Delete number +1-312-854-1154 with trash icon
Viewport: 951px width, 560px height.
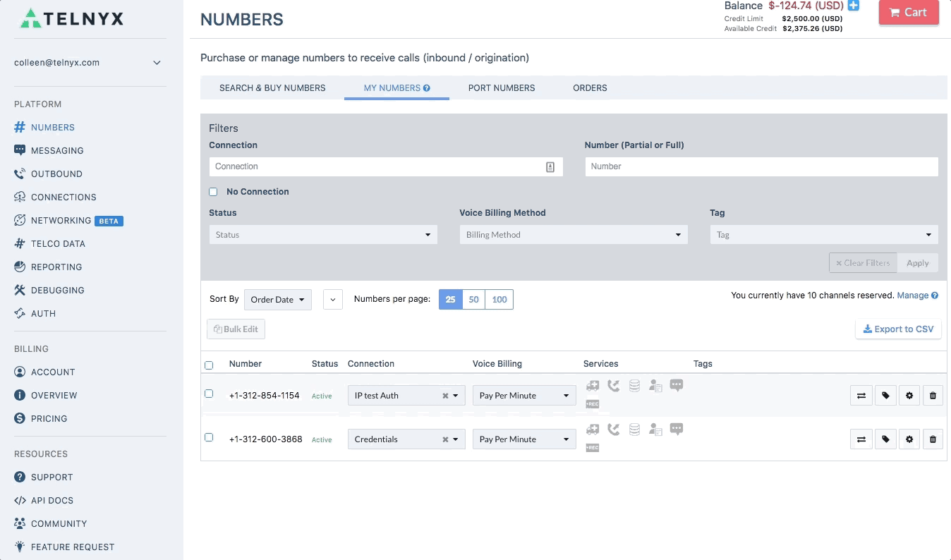click(933, 396)
